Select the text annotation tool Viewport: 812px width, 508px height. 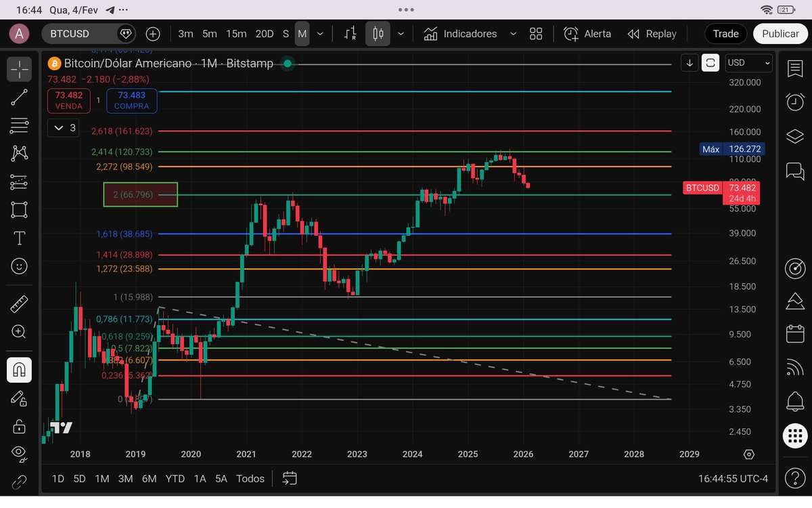click(x=20, y=238)
